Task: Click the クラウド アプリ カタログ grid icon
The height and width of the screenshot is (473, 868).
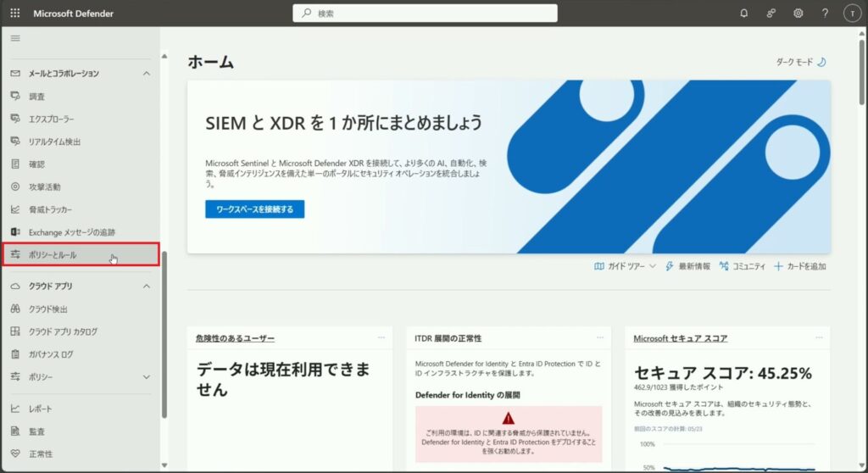Action: point(15,331)
